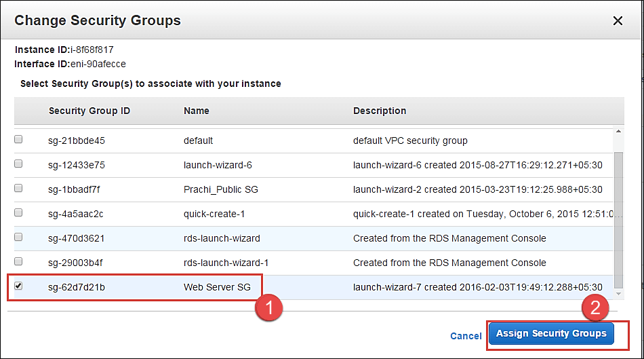The height and width of the screenshot is (359, 644).
Task: Click the rds-launch-wizard-1 row description
Action: point(449,263)
